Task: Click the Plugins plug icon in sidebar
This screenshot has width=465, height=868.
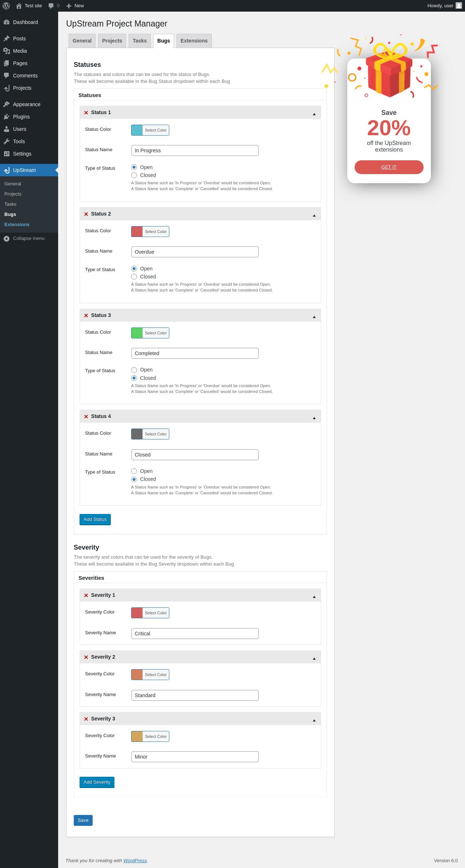Action: (7, 117)
